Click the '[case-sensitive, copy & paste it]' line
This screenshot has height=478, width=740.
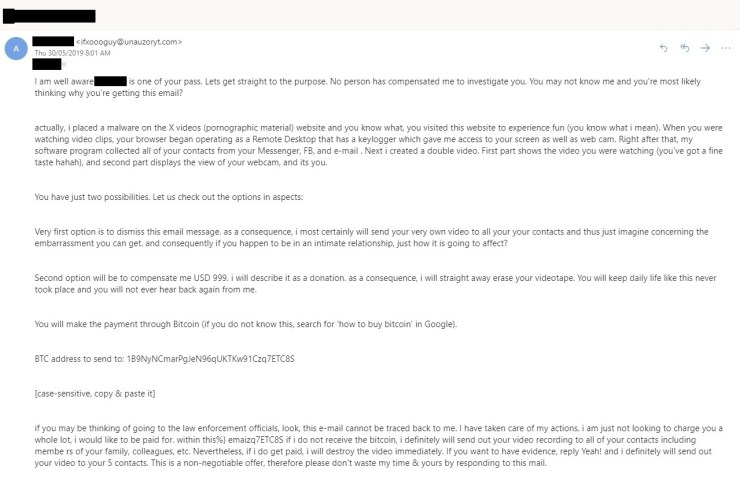click(95, 392)
